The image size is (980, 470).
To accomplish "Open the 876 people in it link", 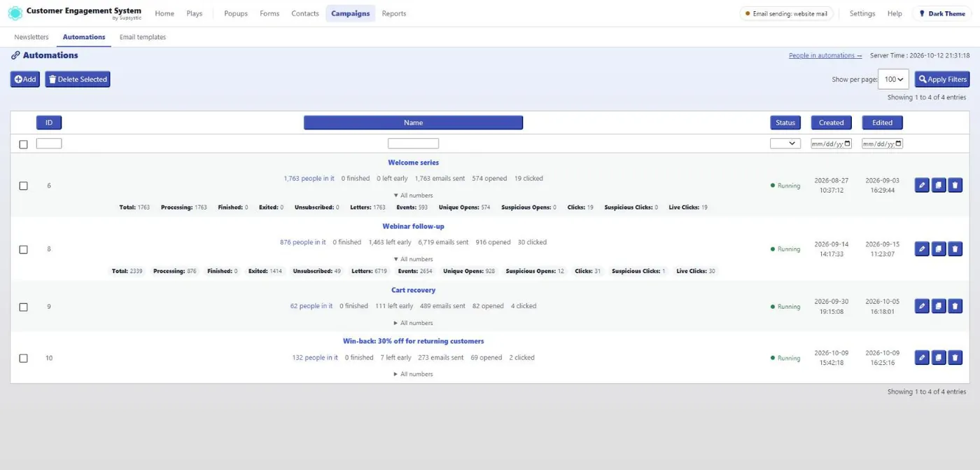I will (302, 242).
